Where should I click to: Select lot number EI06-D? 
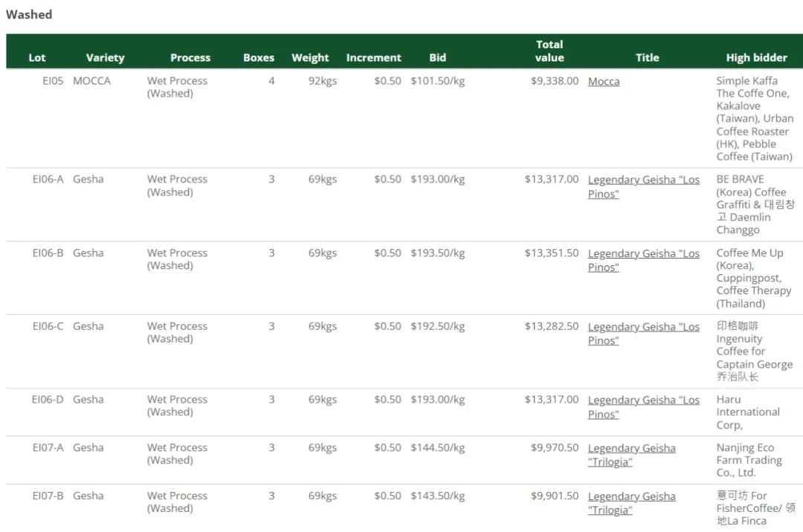click(48, 399)
